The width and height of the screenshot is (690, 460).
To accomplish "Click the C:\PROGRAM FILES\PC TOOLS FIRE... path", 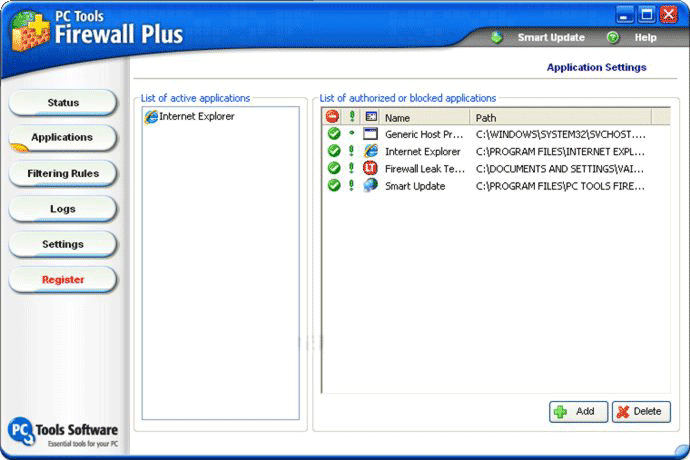I will (560, 186).
